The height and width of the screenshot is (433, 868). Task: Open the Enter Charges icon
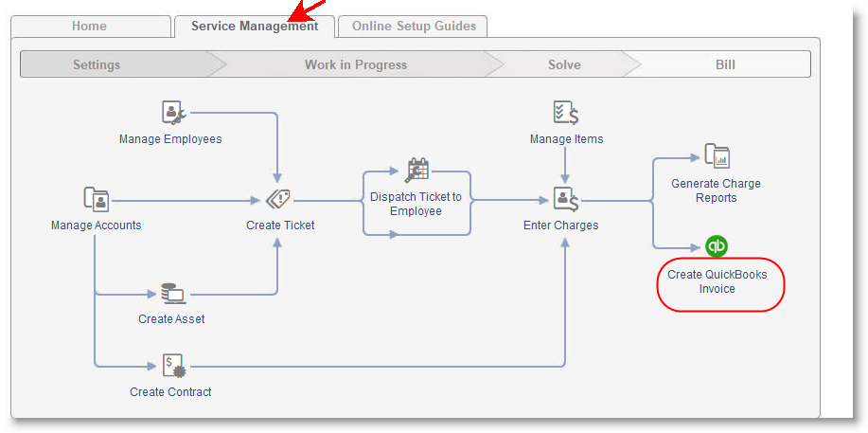tap(566, 199)
